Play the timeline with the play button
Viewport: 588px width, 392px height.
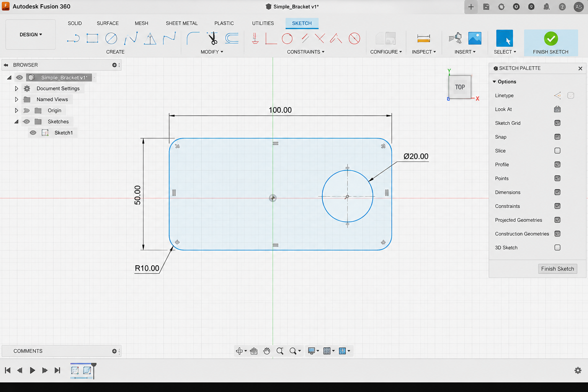pyautogui.click(x=33, y=370)
